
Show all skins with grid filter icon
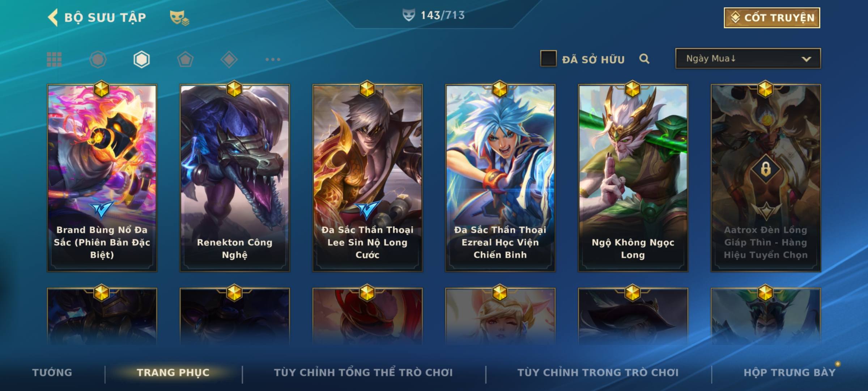[54, 59]
